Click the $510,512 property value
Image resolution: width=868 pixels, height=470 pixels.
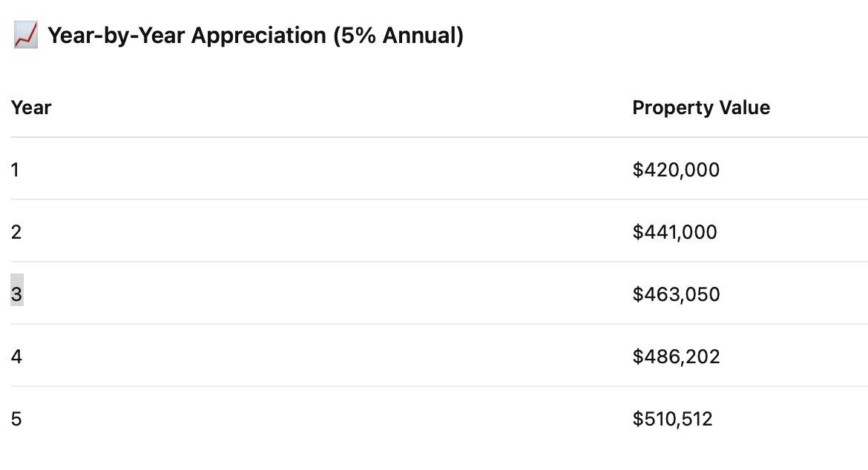[673, 419]
